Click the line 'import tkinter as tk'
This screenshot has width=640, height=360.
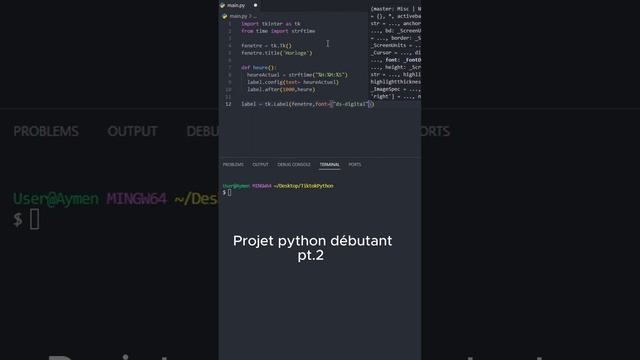[271, 24]
